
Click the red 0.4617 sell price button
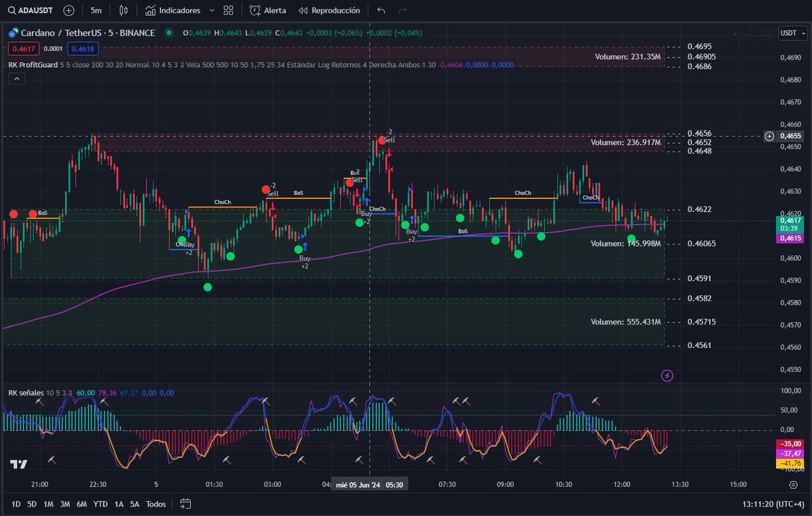click(x=23, y=49)
